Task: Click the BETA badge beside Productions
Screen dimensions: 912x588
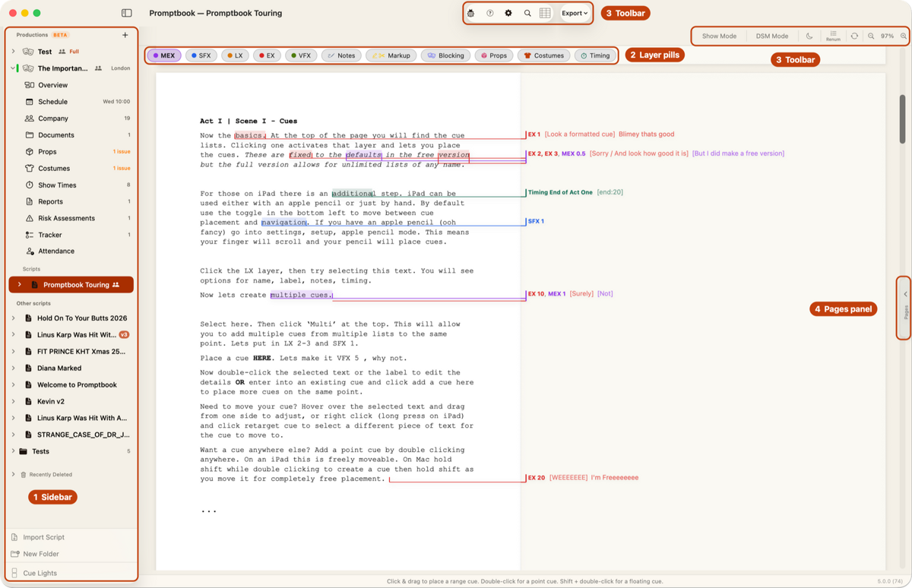Action: (x=60, y=35)
